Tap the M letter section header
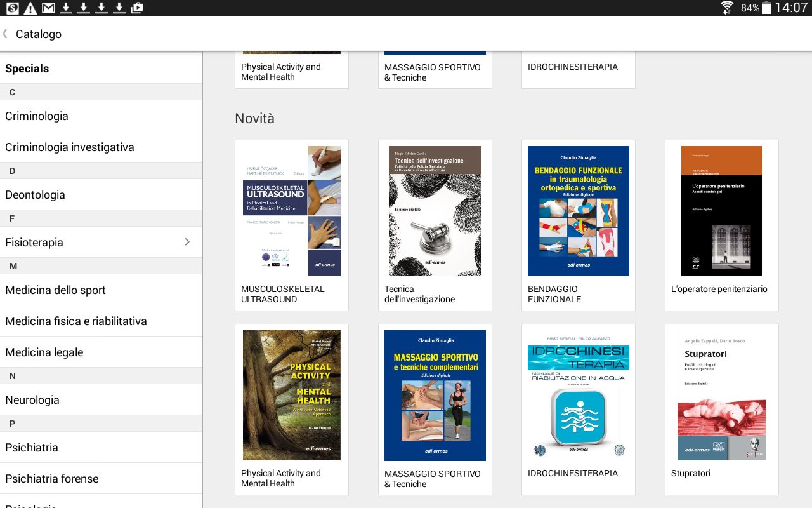812x508 pixels. 101,265
